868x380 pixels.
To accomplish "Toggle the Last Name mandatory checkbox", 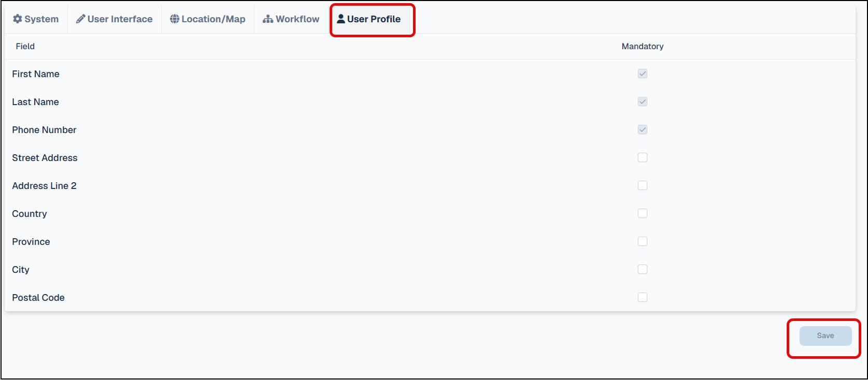I will (643, 101).
